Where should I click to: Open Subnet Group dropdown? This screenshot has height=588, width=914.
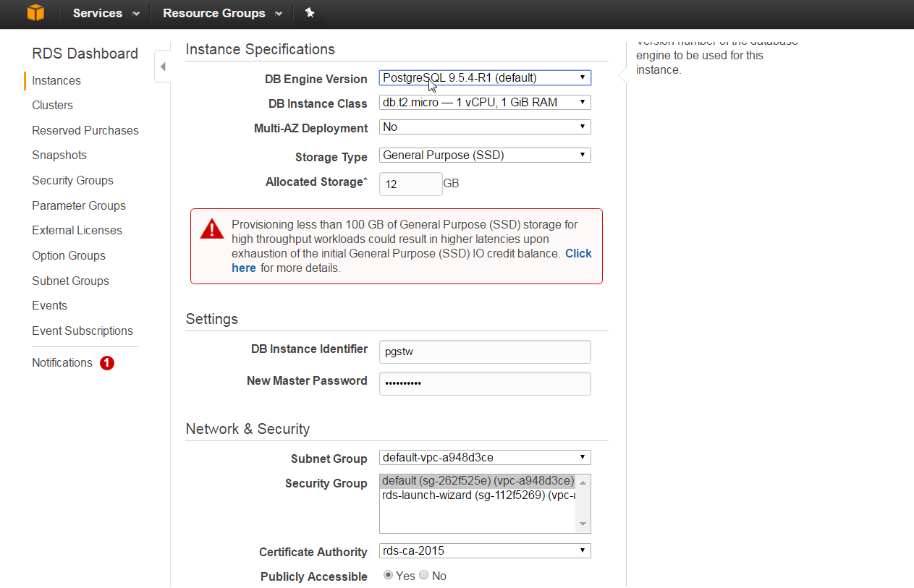485,457
